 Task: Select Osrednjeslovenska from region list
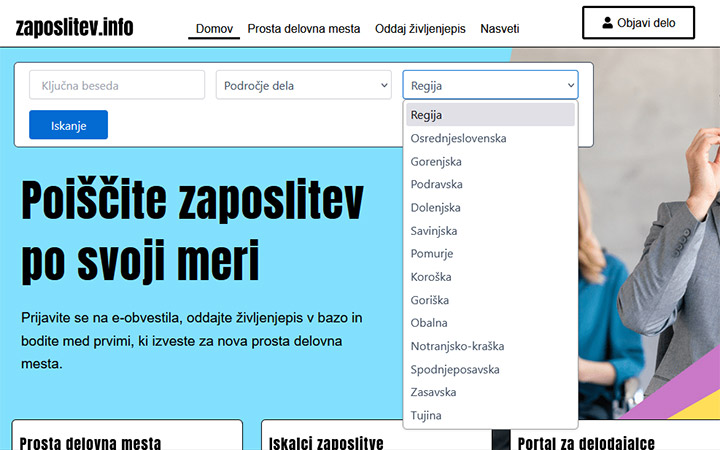coord(458,138)
